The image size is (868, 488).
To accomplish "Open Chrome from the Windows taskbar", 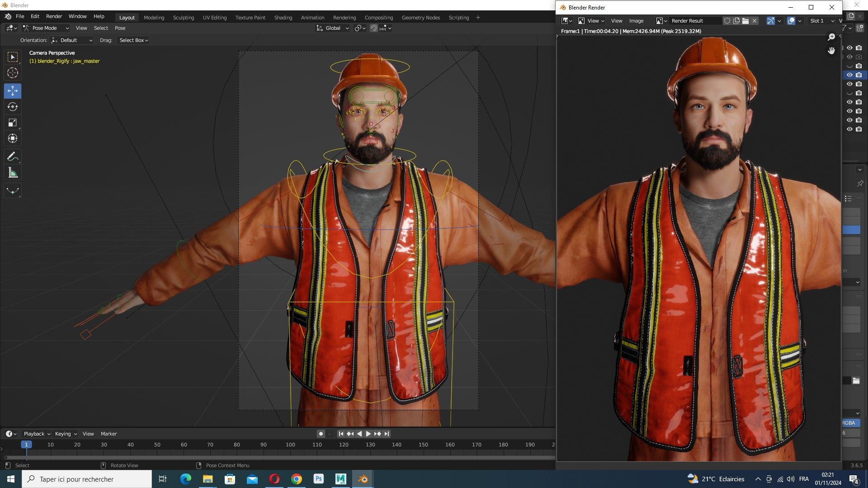I will coord(297,479).
